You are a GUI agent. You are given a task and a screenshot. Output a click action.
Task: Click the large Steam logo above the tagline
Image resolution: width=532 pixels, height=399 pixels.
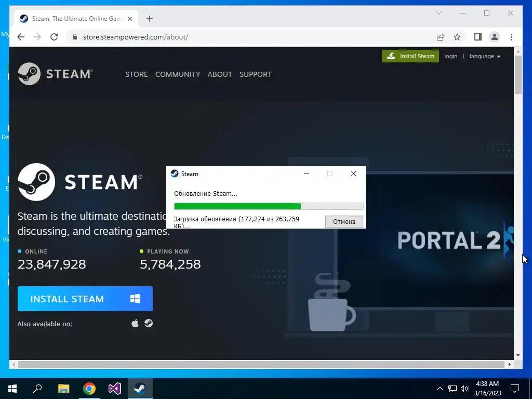80,182
